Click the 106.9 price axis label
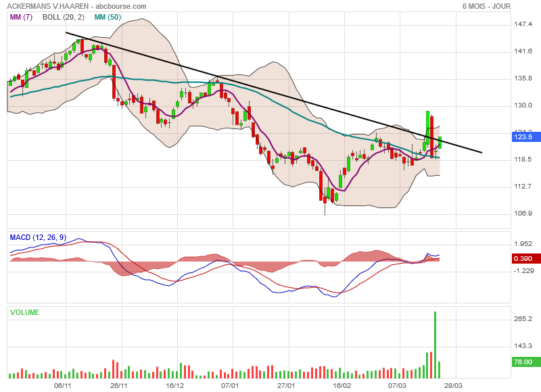Image resolution: width=541 pixels, height=392 pixels. [x=523, y=214]
